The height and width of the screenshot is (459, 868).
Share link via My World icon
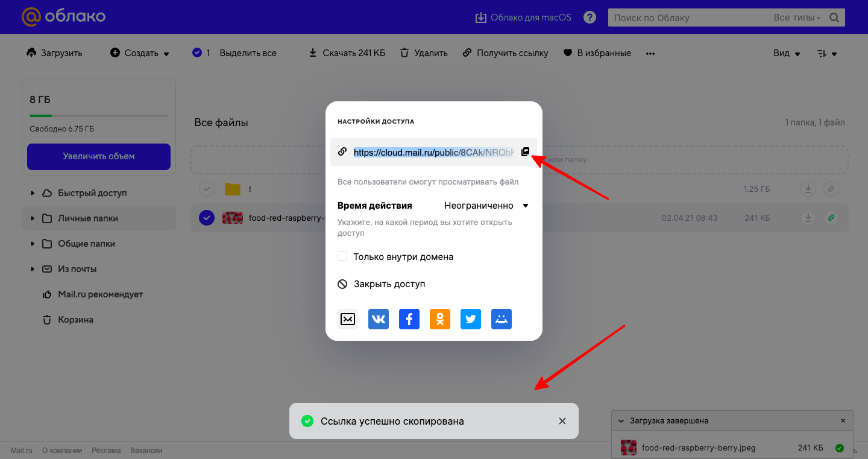coord(502,319)
